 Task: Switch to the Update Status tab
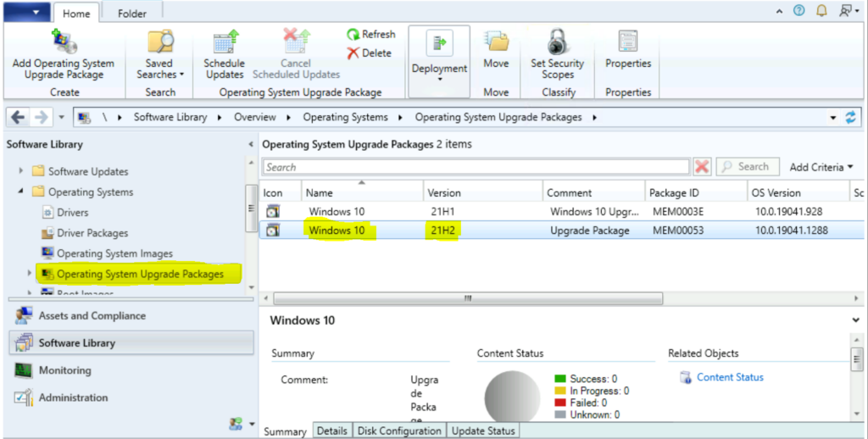coord(483,431)
